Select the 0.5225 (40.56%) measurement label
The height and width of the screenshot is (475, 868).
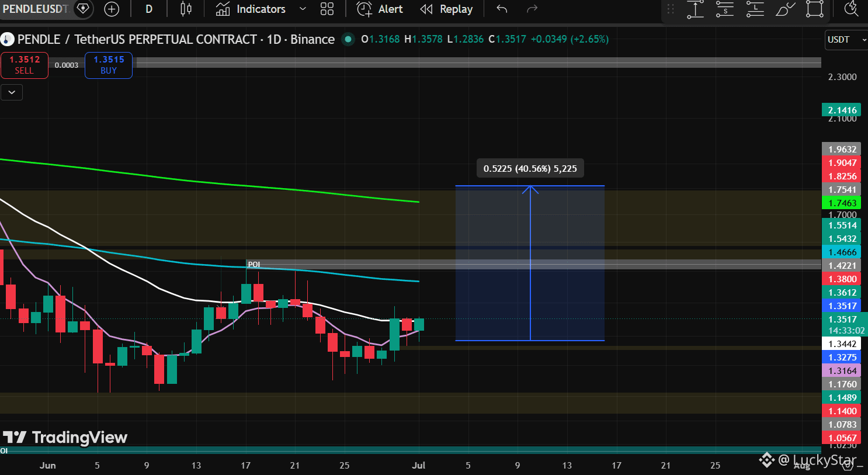[530, 168]
